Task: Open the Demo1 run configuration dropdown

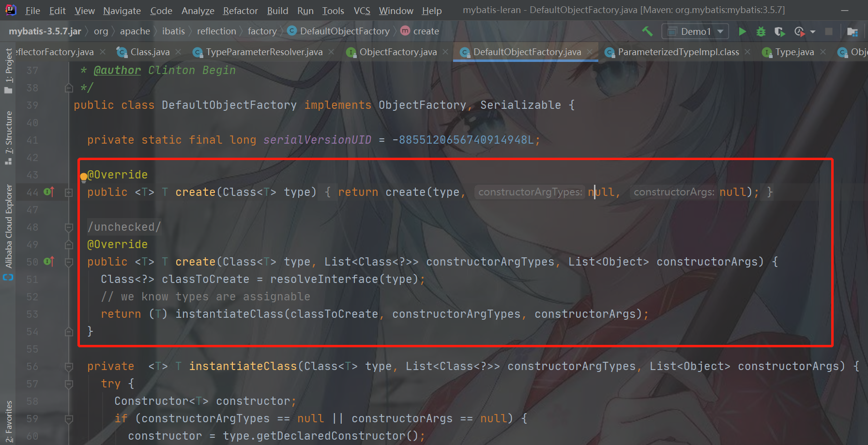Action: (696, 31)
